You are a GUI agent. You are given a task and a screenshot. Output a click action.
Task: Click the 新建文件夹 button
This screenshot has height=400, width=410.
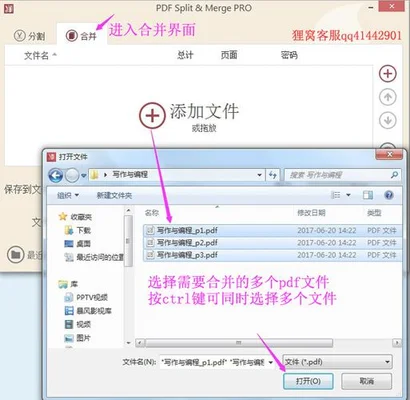coord(114,195)
